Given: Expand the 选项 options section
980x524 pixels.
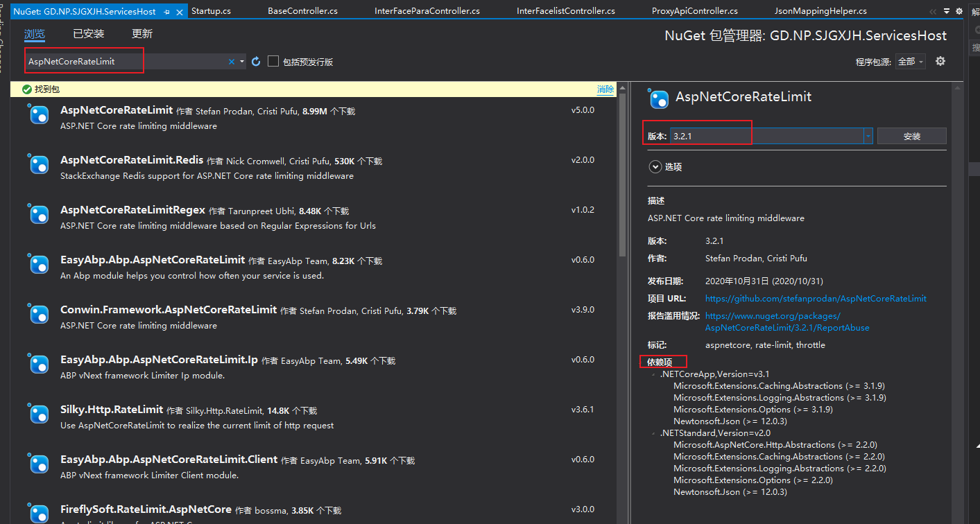Looking at the screenshot, I should pos(655,166).
